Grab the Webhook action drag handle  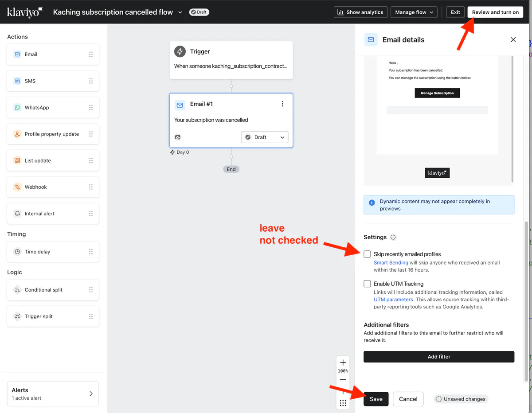point(91,187)
